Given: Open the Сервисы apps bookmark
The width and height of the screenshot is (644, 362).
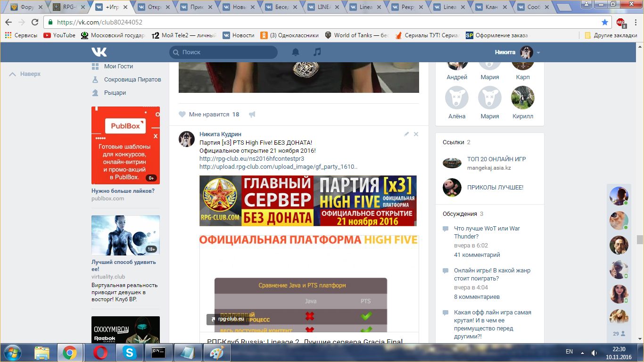Looking at the screenshot, I should pos(21,35).
